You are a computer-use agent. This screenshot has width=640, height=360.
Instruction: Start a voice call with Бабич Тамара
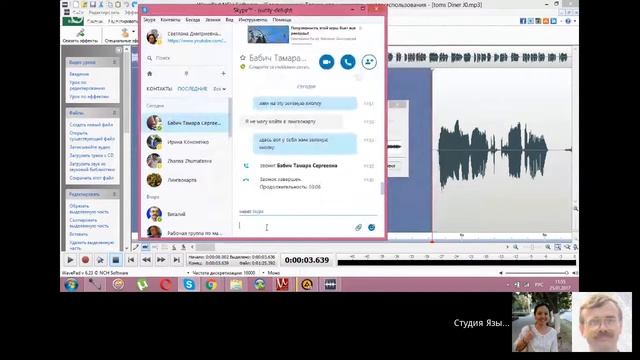[348, 62]
